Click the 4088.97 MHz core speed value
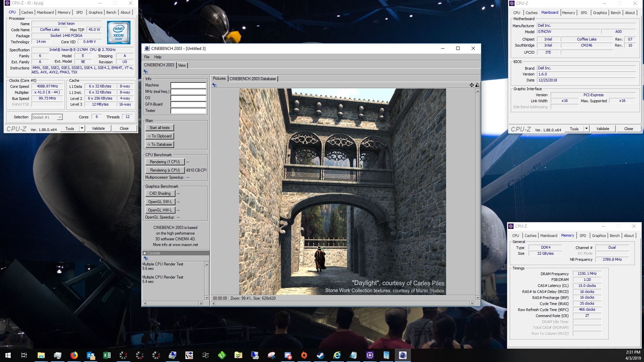 coord(47,86)
